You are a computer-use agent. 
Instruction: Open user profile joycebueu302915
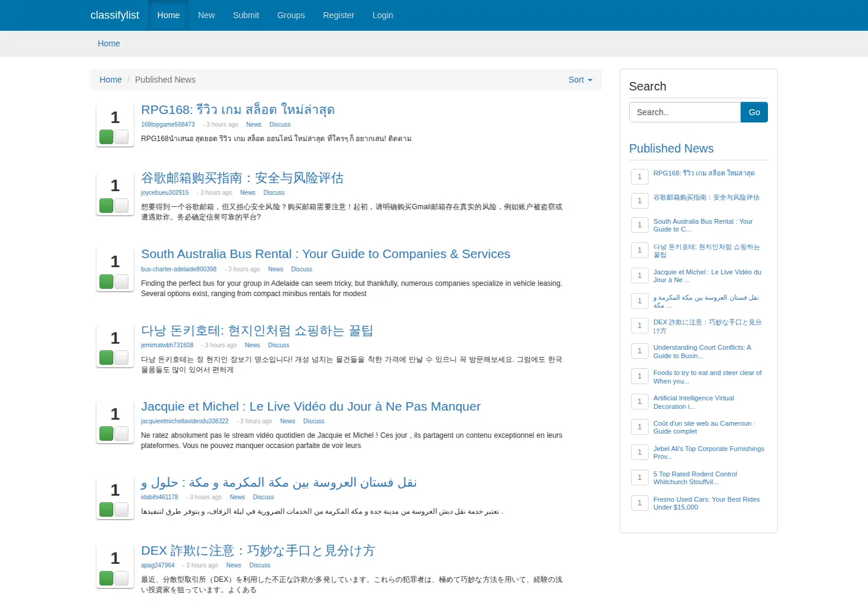[165, 193]
